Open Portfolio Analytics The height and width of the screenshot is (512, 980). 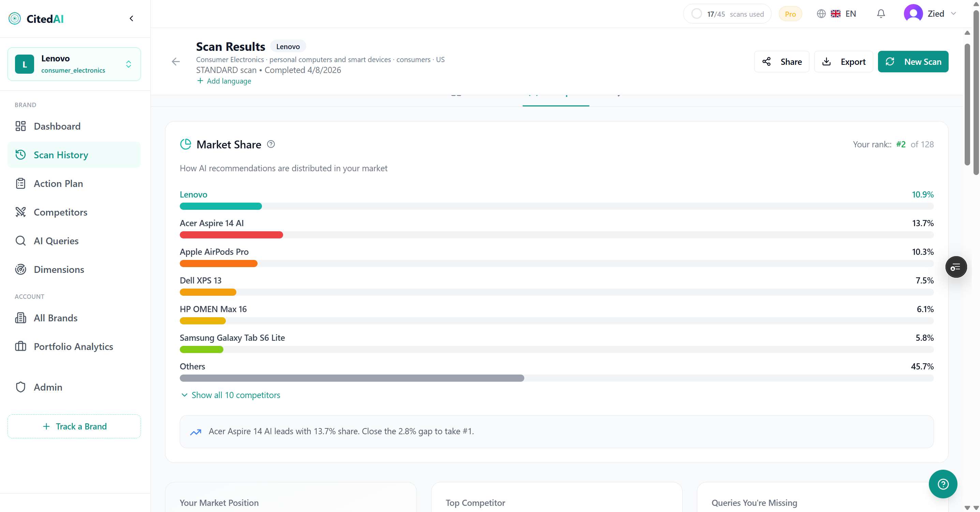pos(73,347)
